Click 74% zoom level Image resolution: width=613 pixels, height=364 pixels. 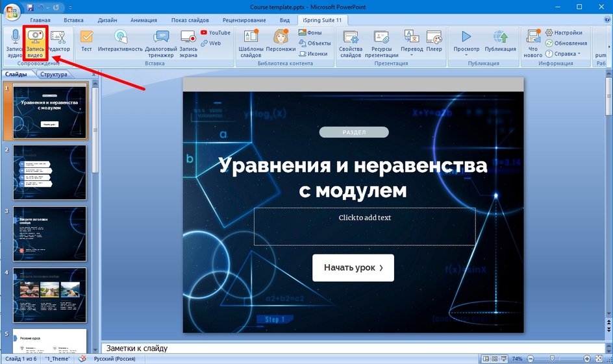point(517,359)
